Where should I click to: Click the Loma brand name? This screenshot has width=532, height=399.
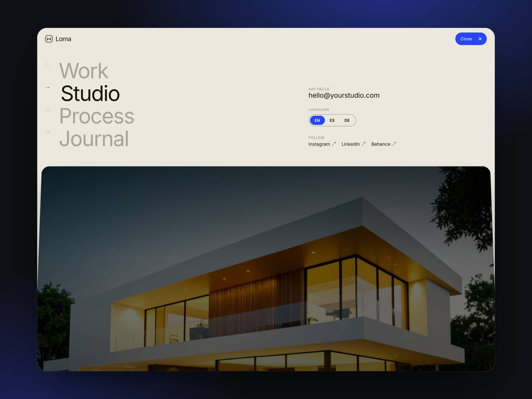[63, 39]
